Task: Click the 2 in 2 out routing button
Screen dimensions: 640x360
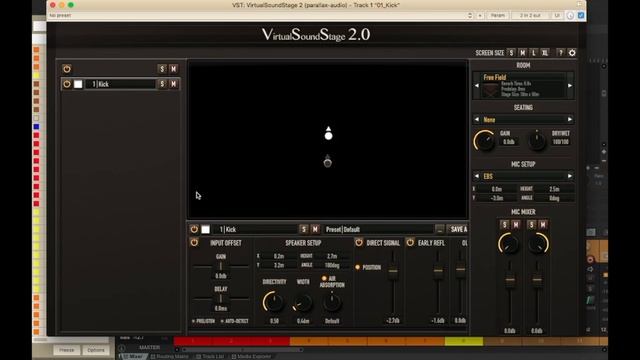Action: point(530,16)
